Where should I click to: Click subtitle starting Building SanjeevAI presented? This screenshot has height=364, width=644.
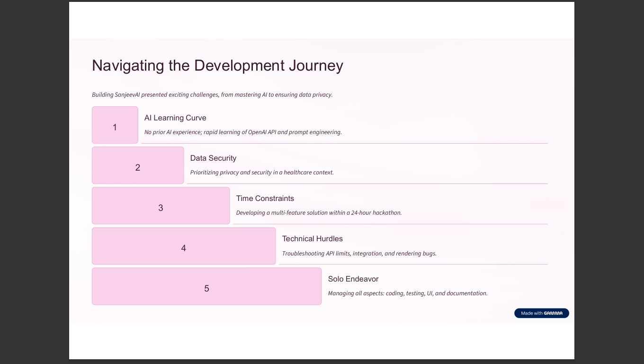212,95
